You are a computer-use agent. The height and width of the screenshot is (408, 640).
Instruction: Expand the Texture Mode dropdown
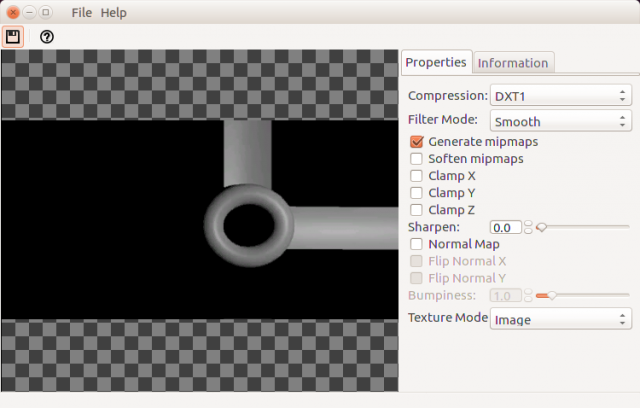pyautogui.click(x=560, y=320)
